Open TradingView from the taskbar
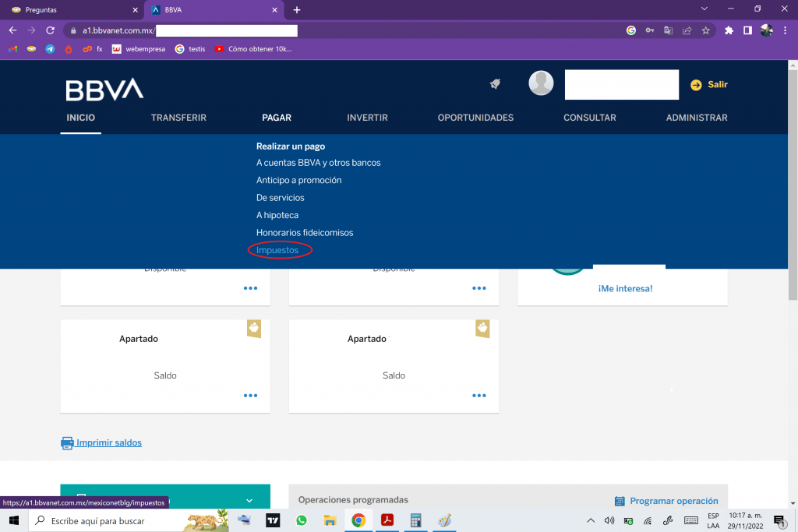Screen dimensions: 798x532 [273, 520]
